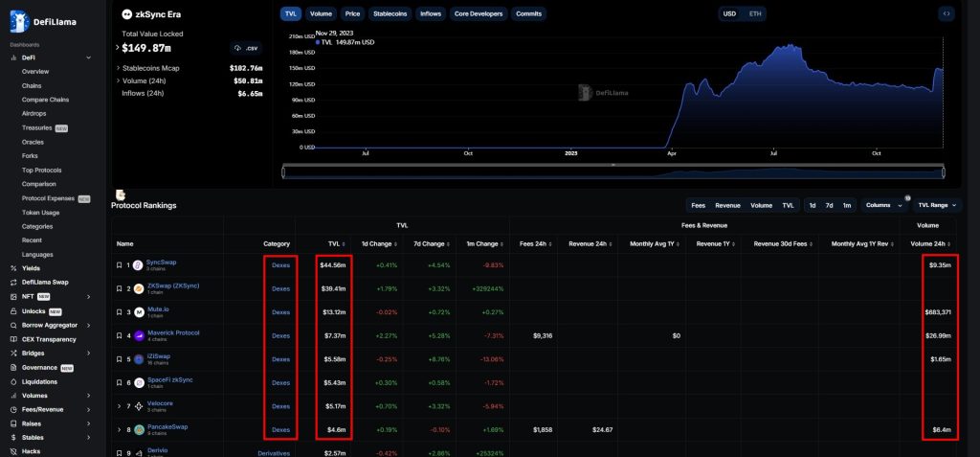
Task: Open the ZKSwap (ZKSync) protocol link
Action: tap(172, 286)
